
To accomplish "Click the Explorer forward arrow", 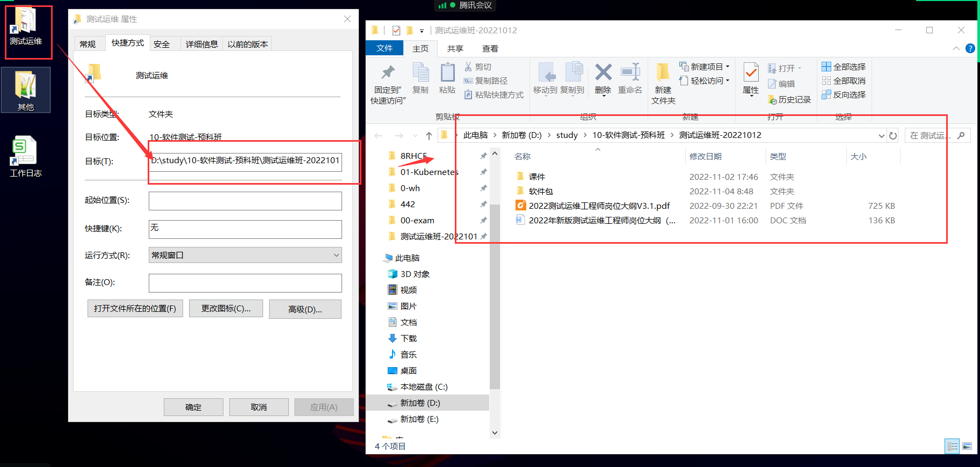I will pos(399,136).
